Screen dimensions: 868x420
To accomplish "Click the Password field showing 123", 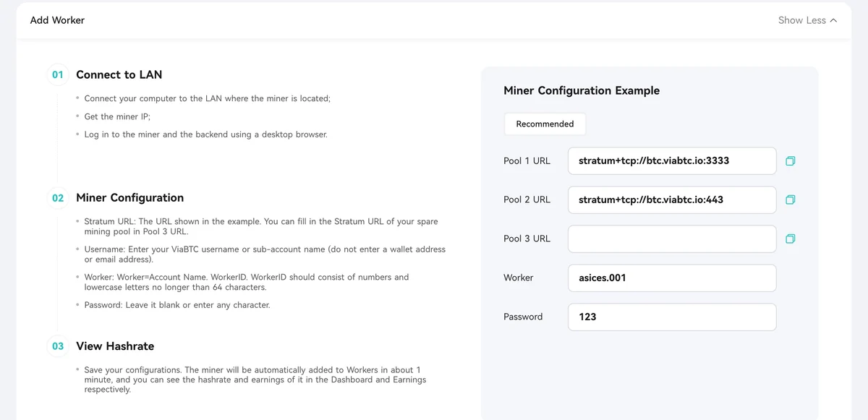I will pos(672,317).
